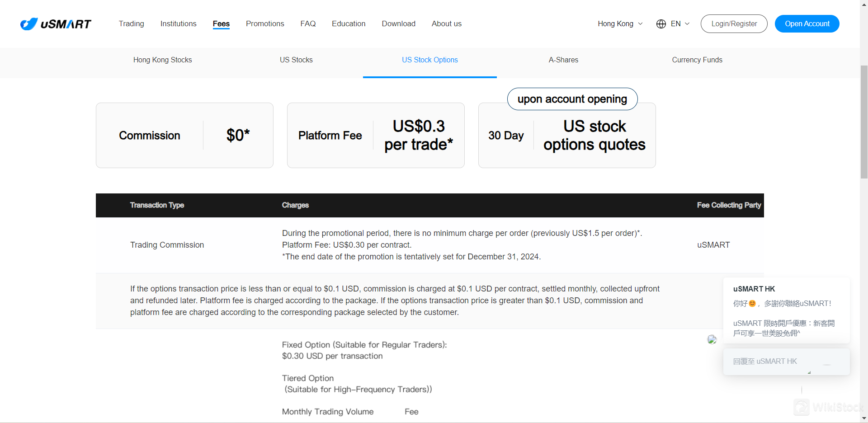Open the Institutions menu
Image resolution: width=868 pixels, height=423 pixels.
click(x=179, y=23)
